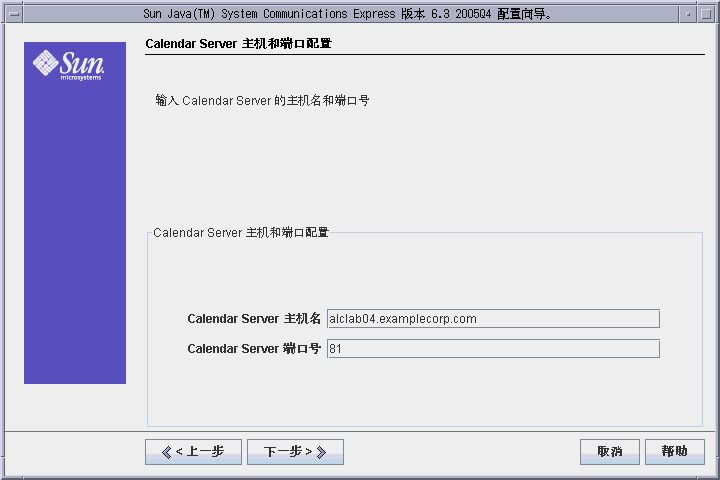Click the Calendar Server 端口号 input field
Image resolution: width=720 pixels, height=480 pixels.
tap(493, 349)
